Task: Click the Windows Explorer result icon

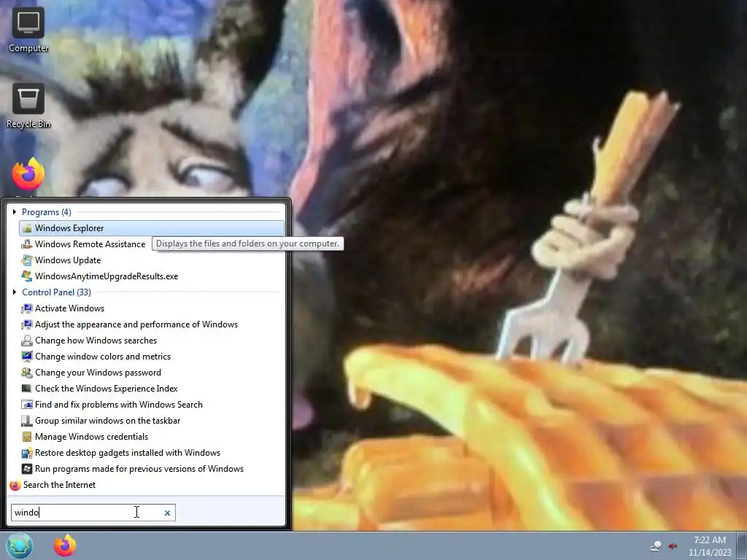Action: coord(27,228)
